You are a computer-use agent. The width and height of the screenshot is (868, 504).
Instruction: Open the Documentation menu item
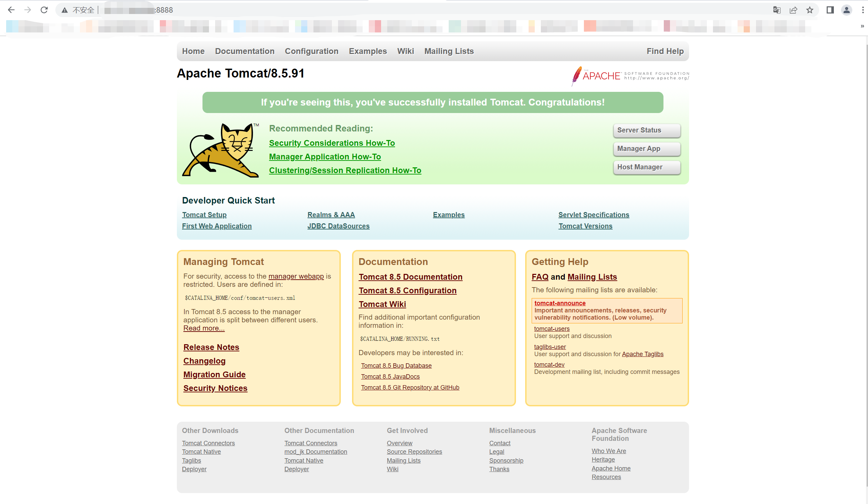pos(244,51)
